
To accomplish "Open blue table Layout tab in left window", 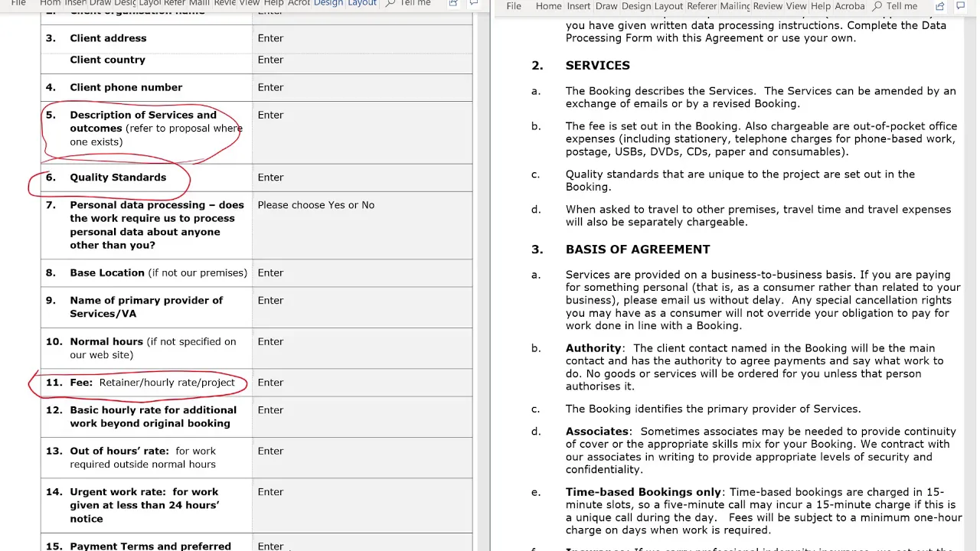I will point(362,4).
